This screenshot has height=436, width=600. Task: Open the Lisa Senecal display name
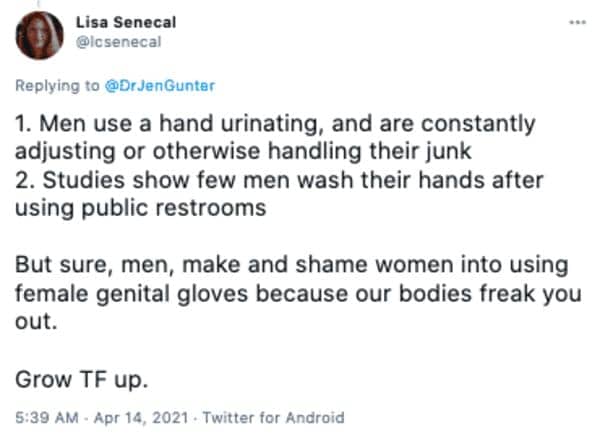pyautogui.click(x=126, y=22)
